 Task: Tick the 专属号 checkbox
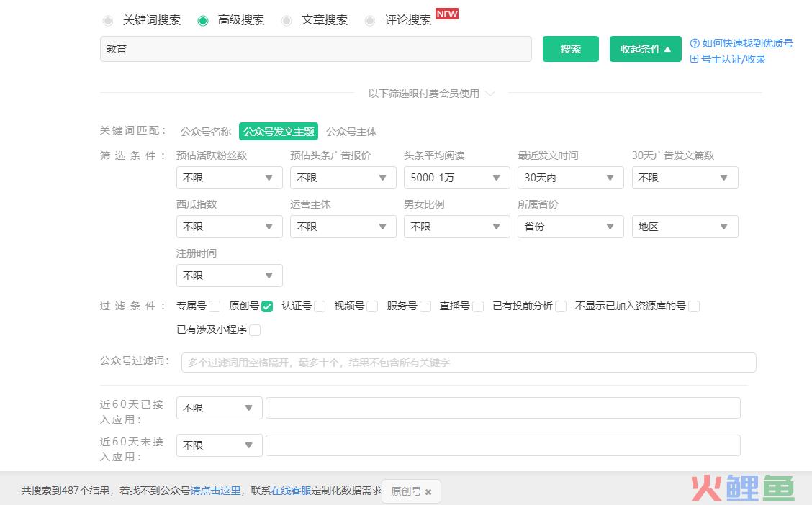pyautogui.click(x=215, y=306)
